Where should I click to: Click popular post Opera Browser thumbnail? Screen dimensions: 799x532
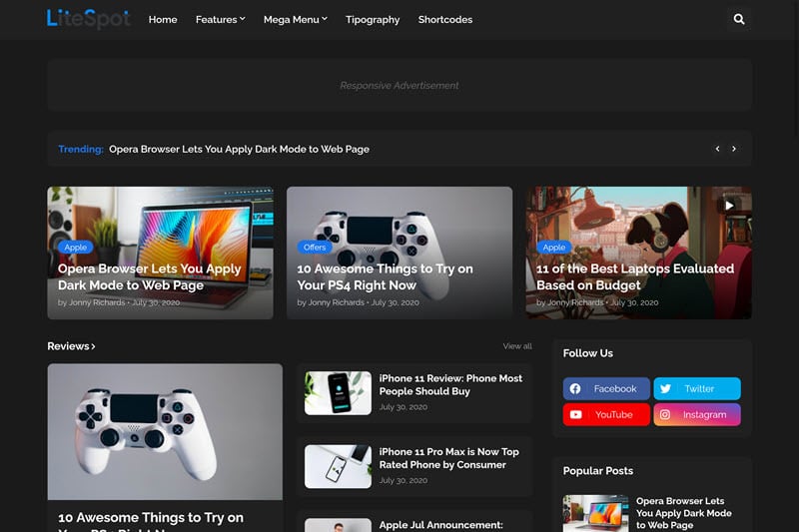[595, 513]
